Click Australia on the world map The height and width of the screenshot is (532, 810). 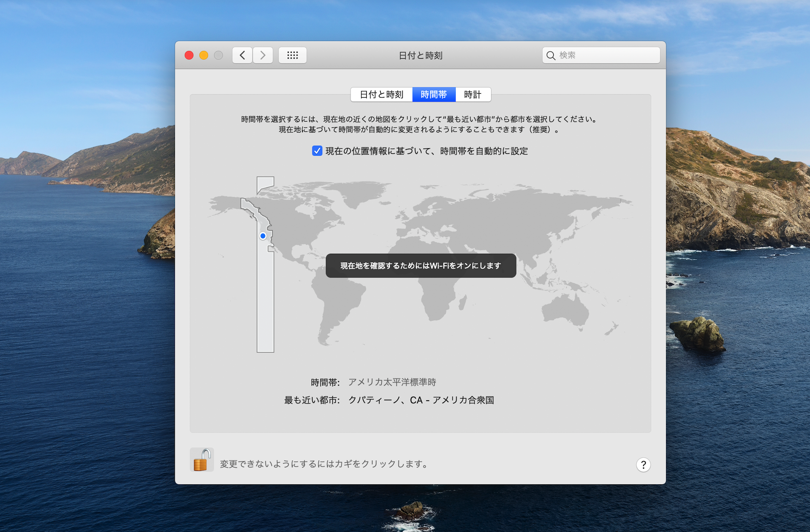pos(565,311)
